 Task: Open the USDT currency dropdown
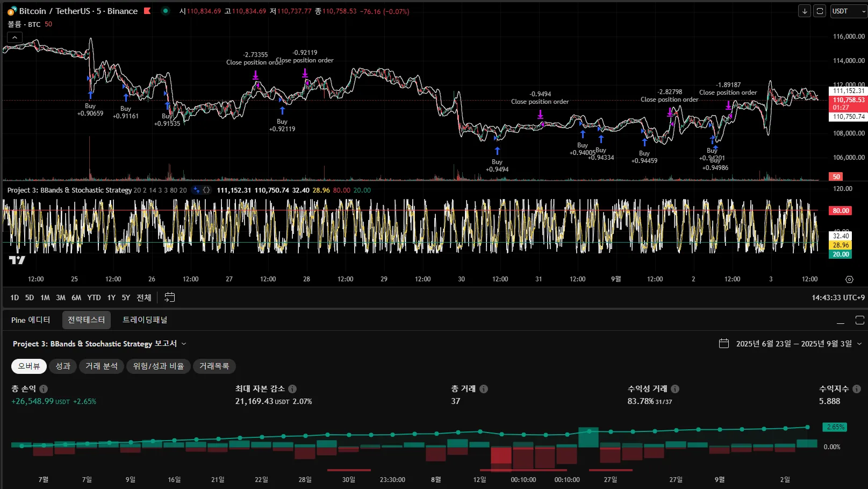coord(848,11)
